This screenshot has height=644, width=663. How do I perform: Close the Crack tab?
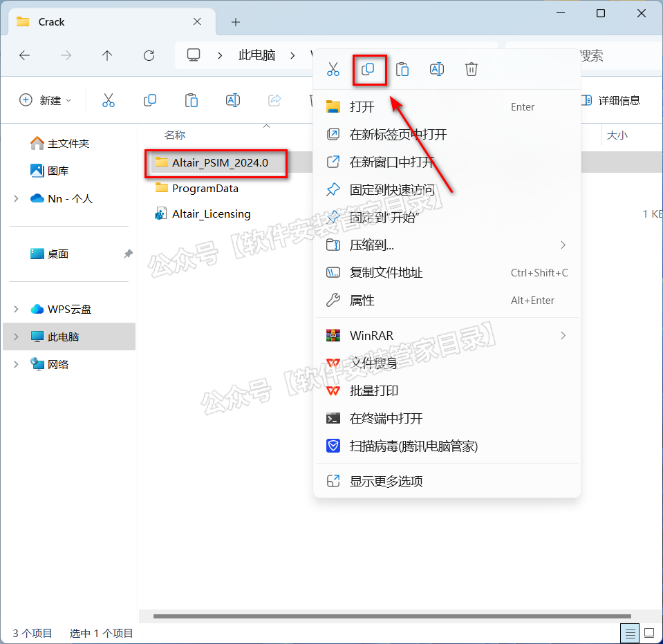coord(197,21)
